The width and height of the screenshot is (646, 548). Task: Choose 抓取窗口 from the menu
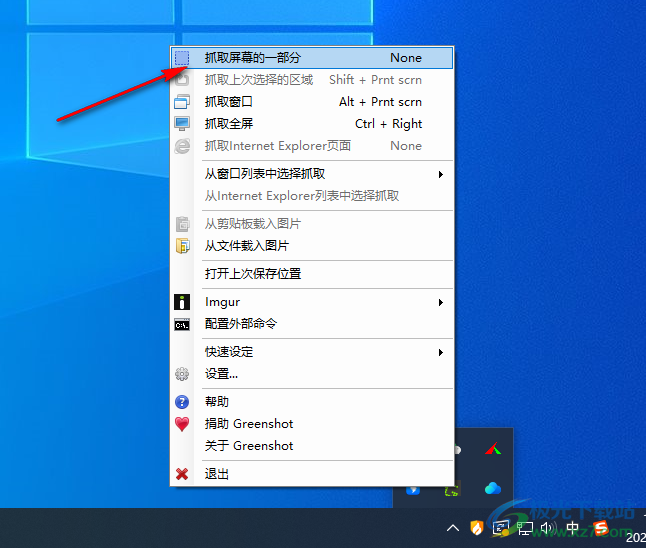coord(312,102)
